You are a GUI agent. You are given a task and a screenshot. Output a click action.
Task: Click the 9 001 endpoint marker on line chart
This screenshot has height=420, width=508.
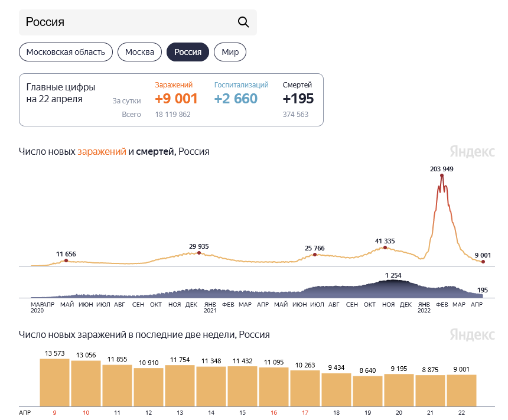pos(483,262)
